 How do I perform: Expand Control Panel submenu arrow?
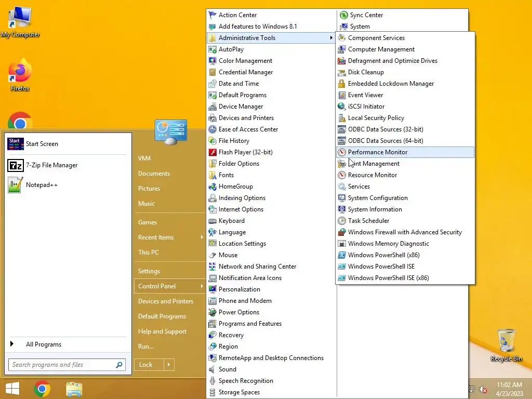pyautogui.click(x=202, y=286)
